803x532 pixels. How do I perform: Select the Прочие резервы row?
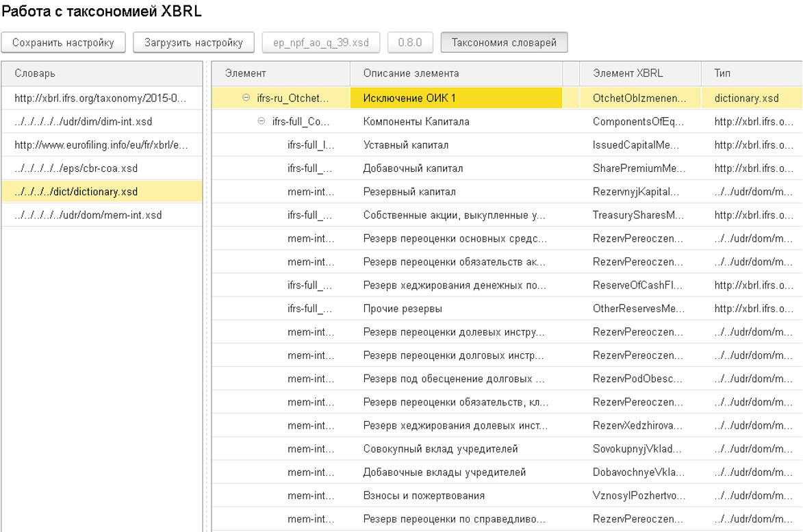[403, 309]
